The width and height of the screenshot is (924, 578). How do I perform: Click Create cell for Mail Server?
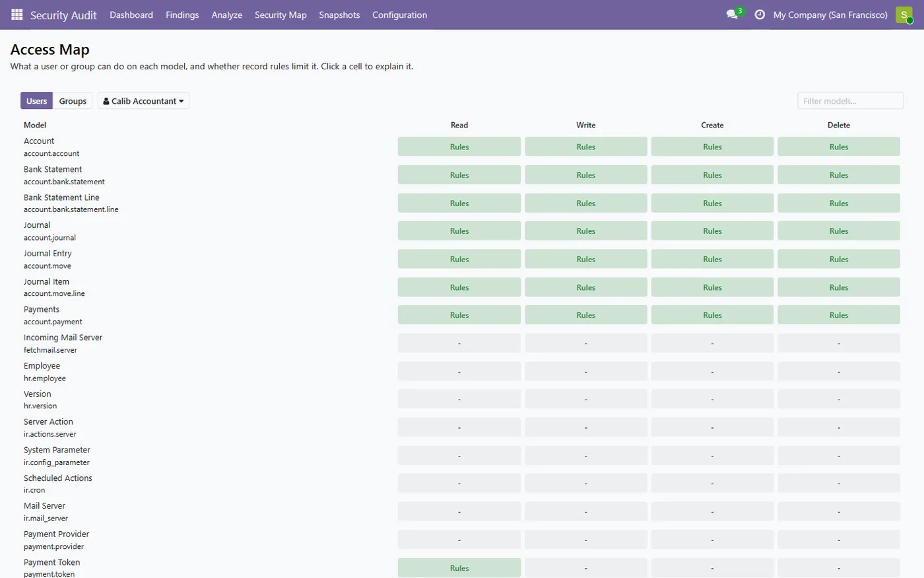[712, 512]
